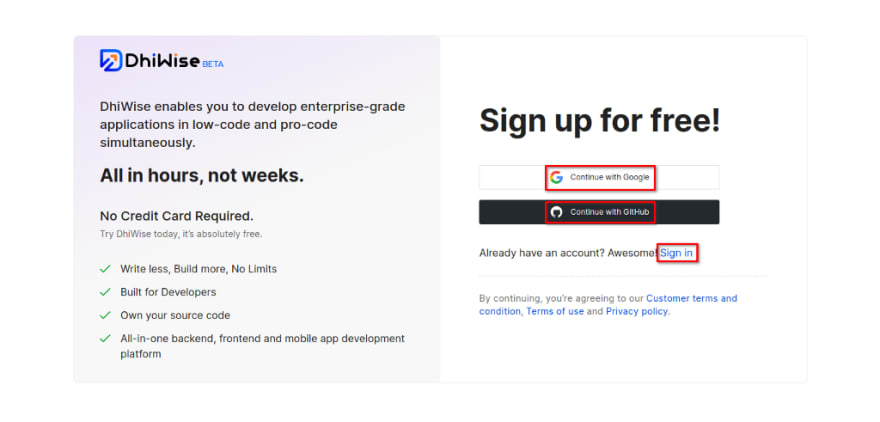The image size is (880, 422).
Task: Continue with Google sign-up button
Action: click(x=599, y=177)
